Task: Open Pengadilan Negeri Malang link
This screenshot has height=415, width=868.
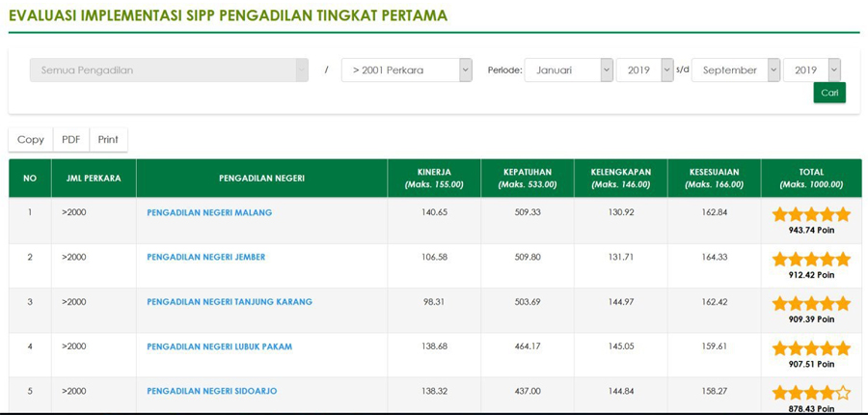Action: [209, 212]
